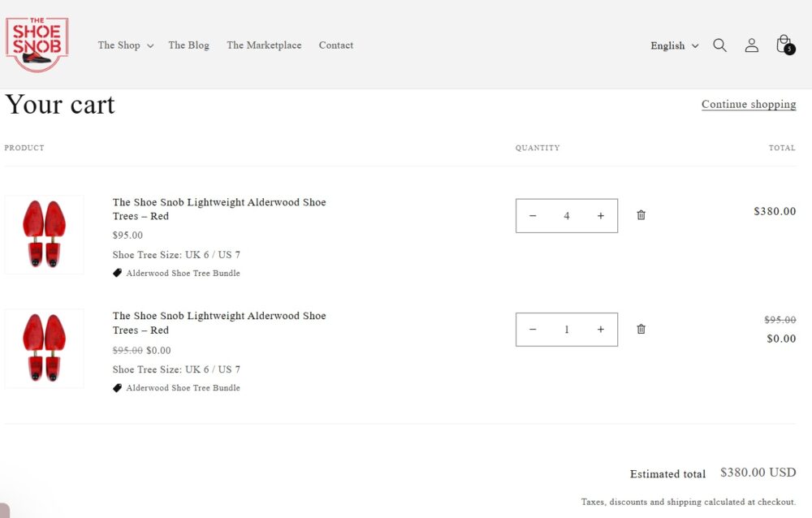Open first Alderwood Shoe Trees – Red product title
The height and width of the screenshot is (518, 812).
[219, 209]
